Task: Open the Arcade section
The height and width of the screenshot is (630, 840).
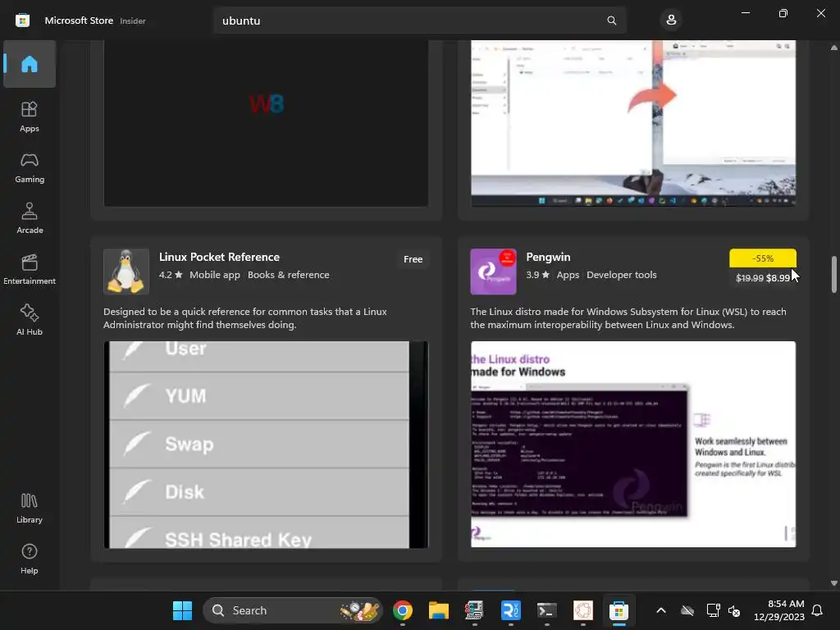Action: (x=30, y=218)
